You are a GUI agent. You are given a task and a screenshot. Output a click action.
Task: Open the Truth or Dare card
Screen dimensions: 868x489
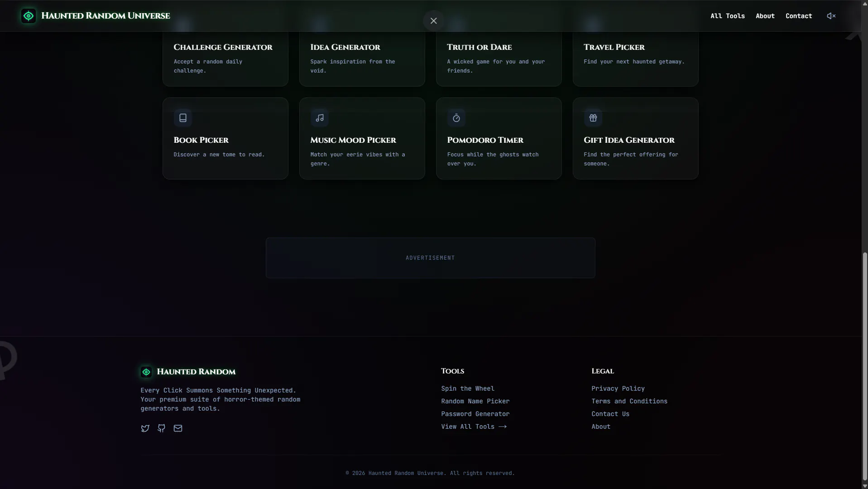click(x=499, y=59)
